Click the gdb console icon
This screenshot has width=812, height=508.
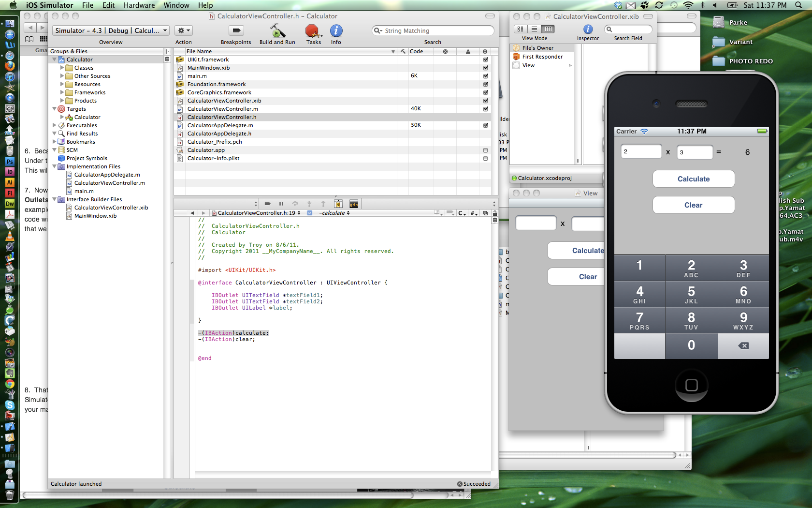coord(353,204)
